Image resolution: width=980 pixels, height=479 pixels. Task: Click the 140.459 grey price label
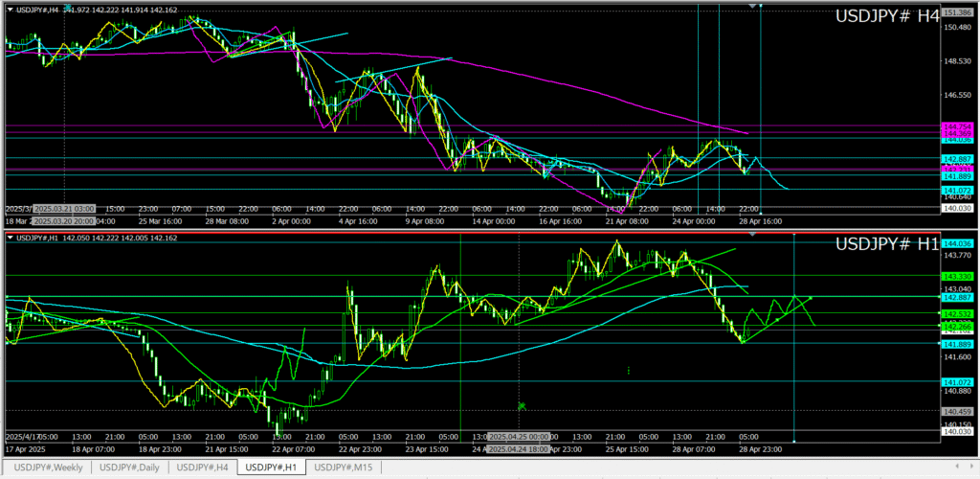coord(957,411)
